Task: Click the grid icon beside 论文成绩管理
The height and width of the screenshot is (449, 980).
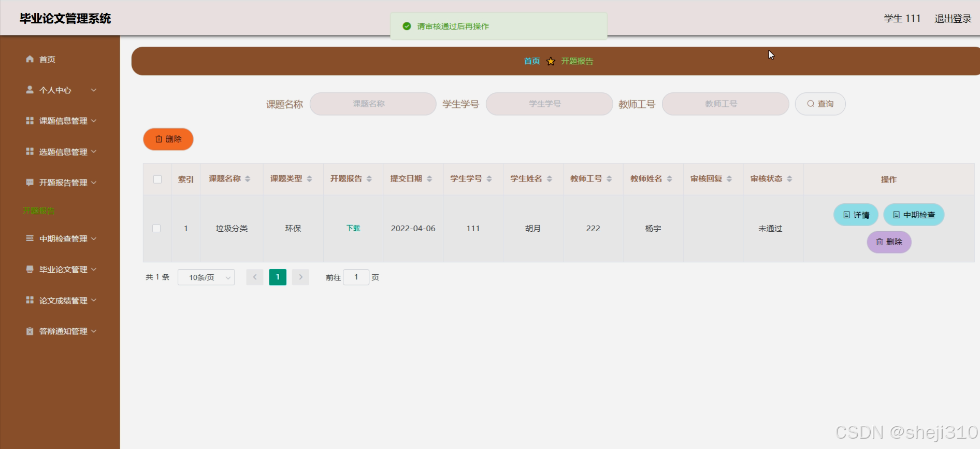Action: 30,300
